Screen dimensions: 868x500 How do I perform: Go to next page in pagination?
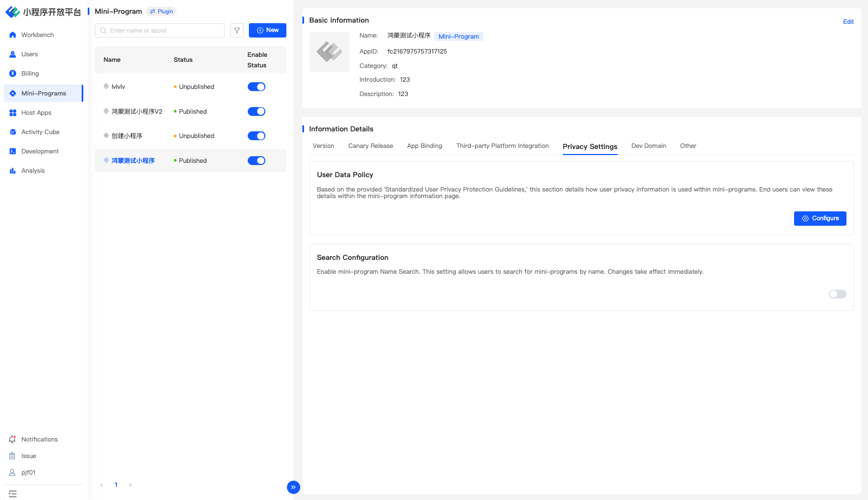tap(130, 485)
